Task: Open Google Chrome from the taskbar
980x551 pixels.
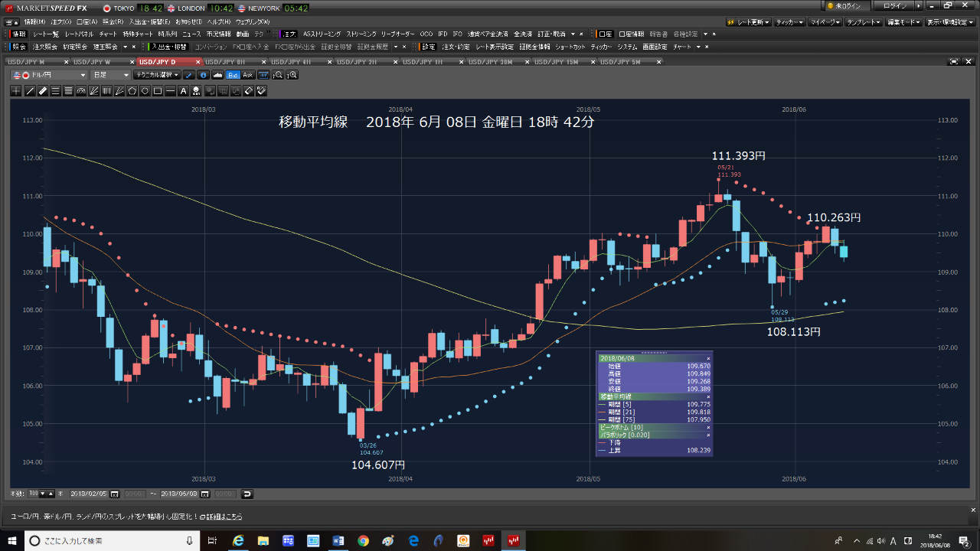Action: click(363, 541)
